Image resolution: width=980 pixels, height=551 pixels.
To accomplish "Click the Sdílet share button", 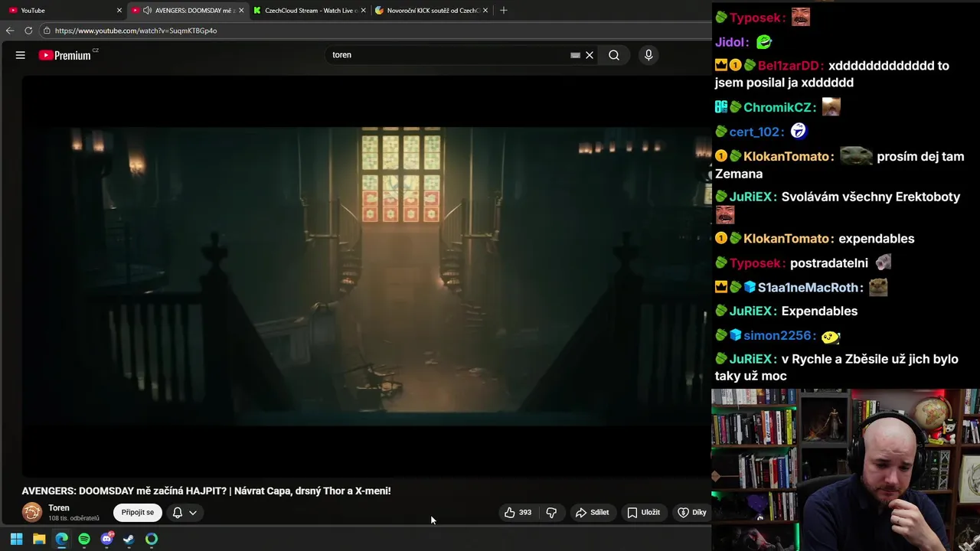I will click(x=592, y=513).
